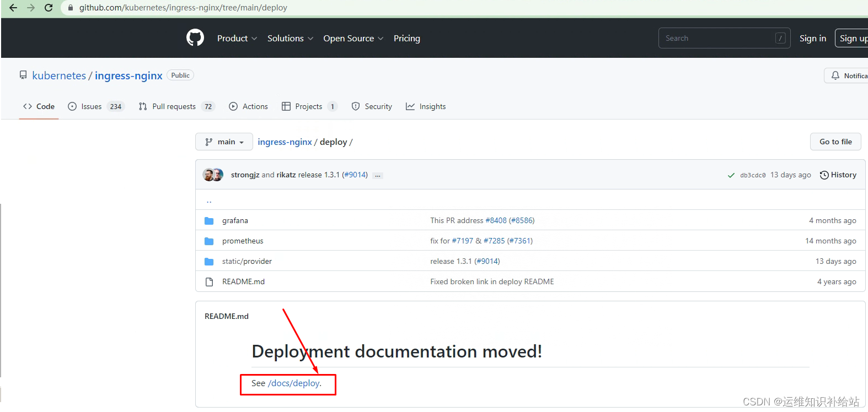
Task: Click the README.md header label
Action: (227, 316)
